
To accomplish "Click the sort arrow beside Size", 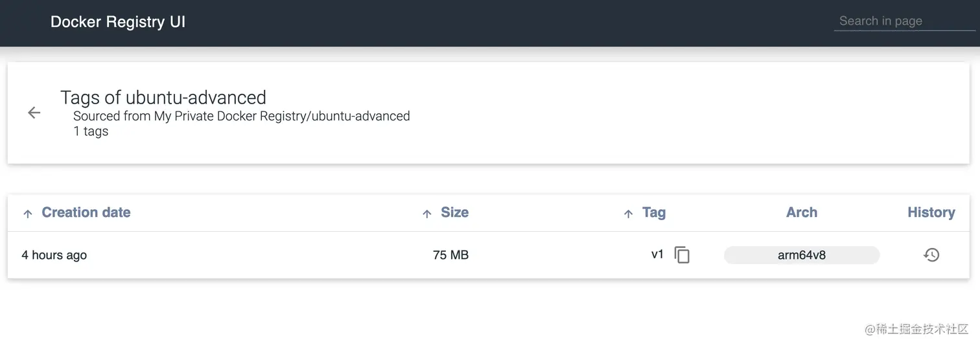I will 426,214.
